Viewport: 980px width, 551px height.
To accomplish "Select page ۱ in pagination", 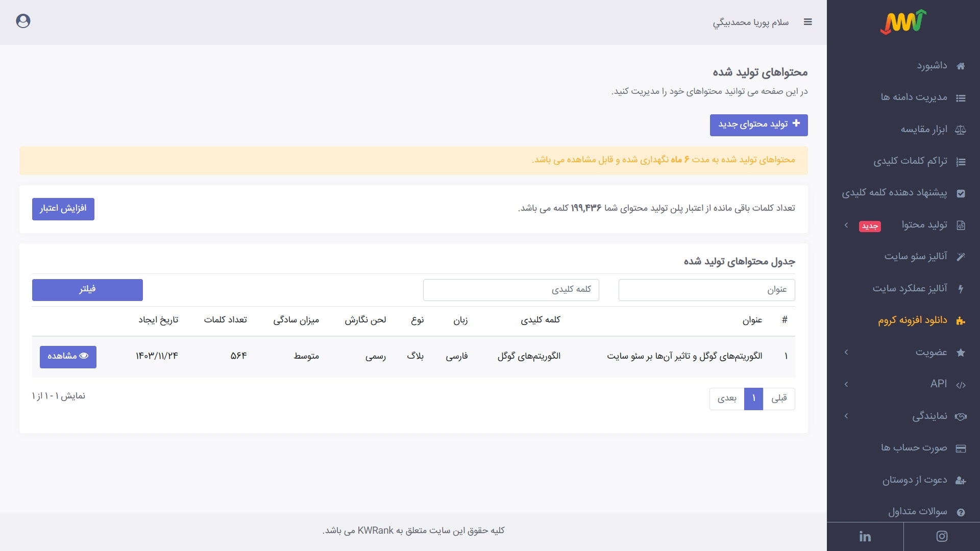I will [753, 398].
